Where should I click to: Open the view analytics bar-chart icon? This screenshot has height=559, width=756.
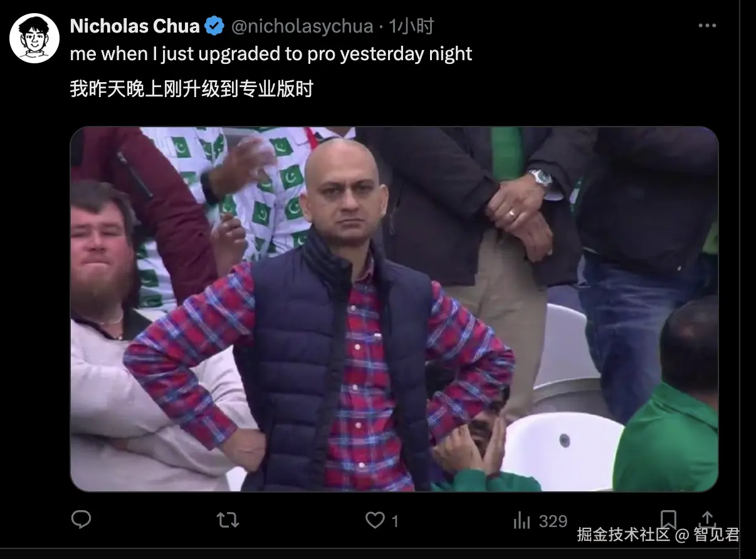pyautogui.click(x=522, y=520)
